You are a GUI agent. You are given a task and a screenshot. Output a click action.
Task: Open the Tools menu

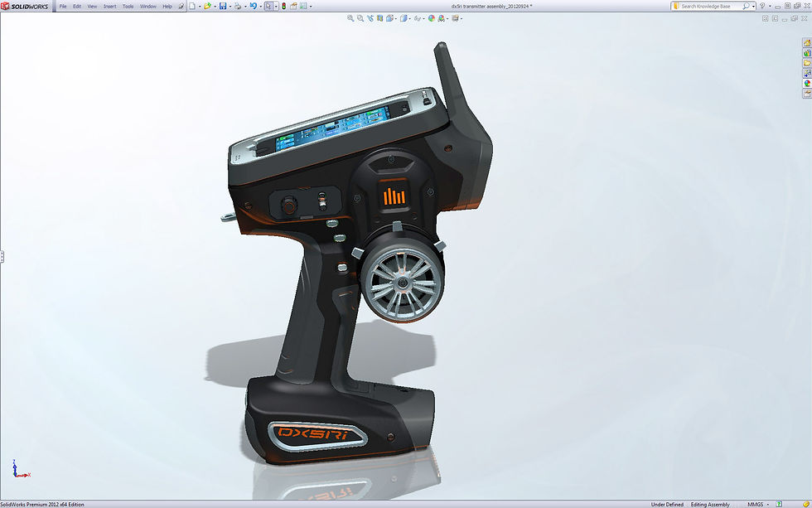pyautogui.click(x=128, y=6)
